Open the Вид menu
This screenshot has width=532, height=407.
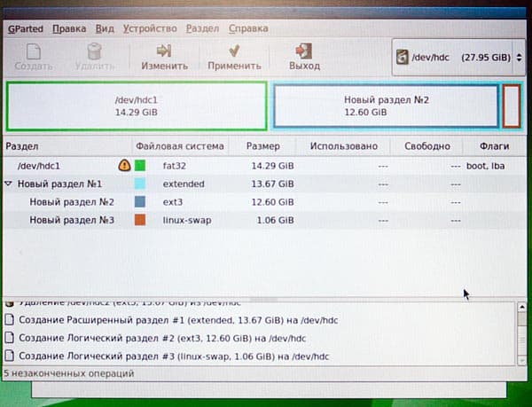click(x=105, y=29)
